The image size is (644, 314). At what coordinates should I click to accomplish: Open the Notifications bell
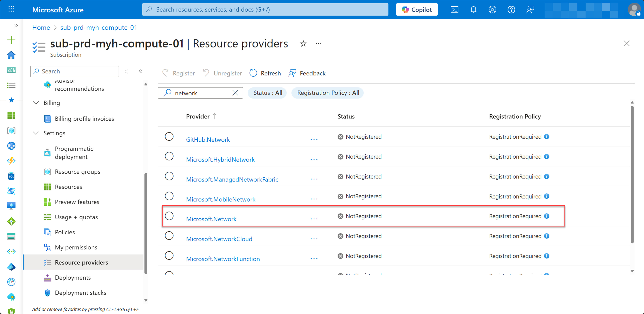click(473, 10)
